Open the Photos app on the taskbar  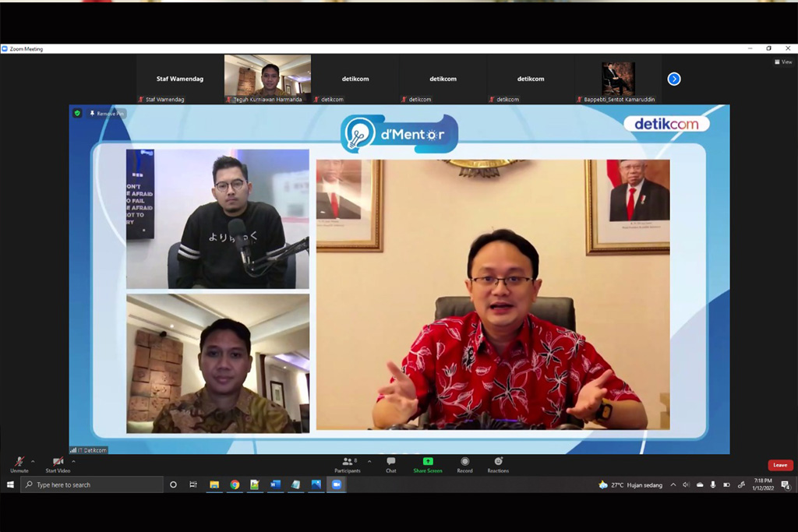(x=316, y=484)
